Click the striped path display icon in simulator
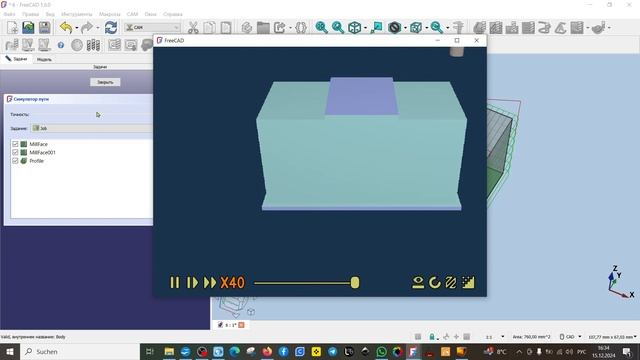640x360 pixels. pos(451,282)
